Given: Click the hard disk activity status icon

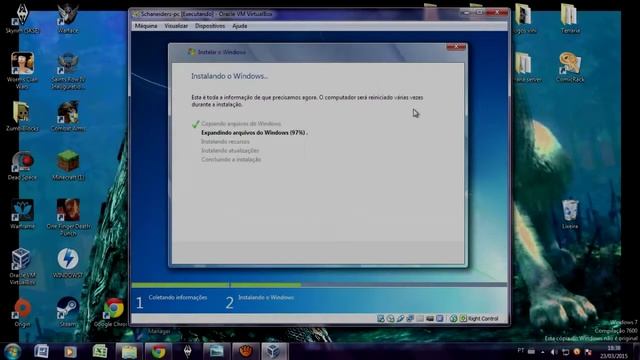Looking at the screenshot, I should [x=381, y=318].
